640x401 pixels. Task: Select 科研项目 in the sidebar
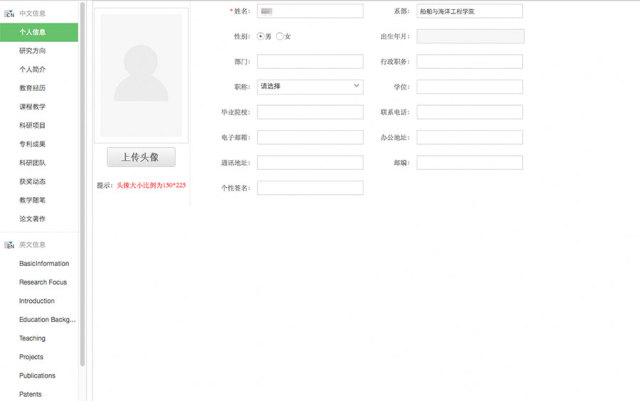(x=33, y=125)
